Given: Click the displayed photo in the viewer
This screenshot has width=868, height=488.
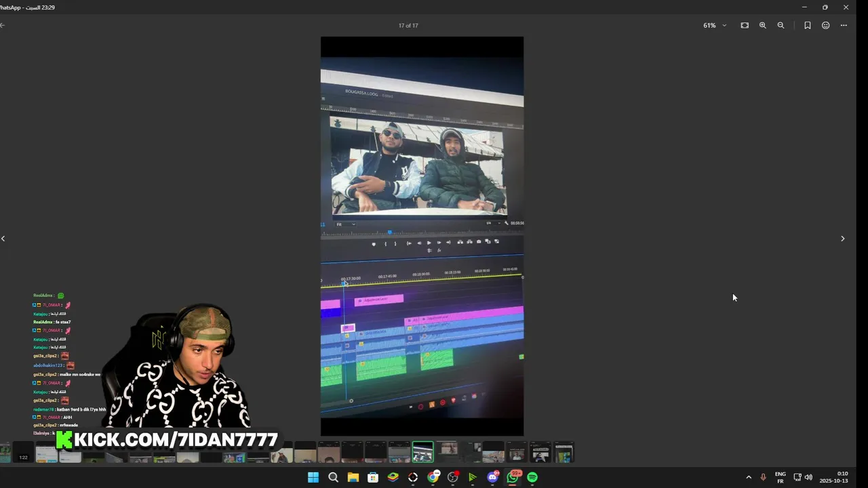Looking at the screenshot, I should pyautogui.click(x=422, y=236).
